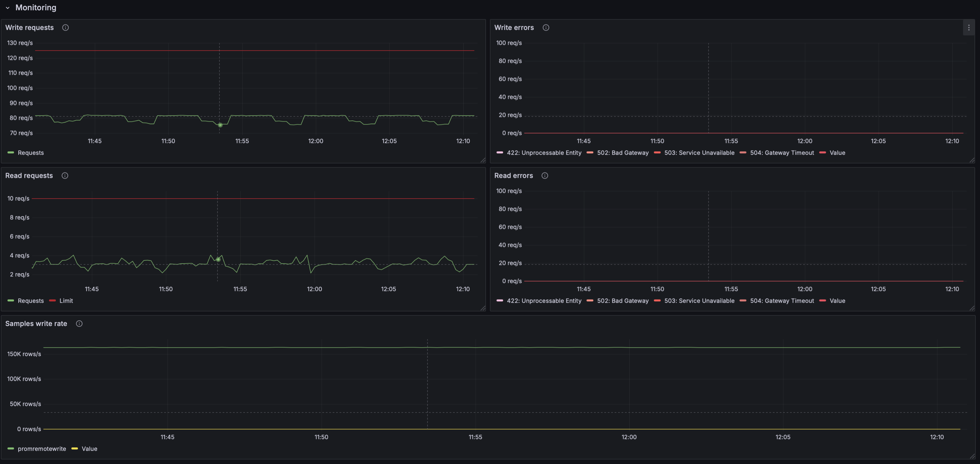This screenshot has height=464, width=980.
Task: Select 504: Gateway Timeout in Read errors legend
Action: click(782, 300)
